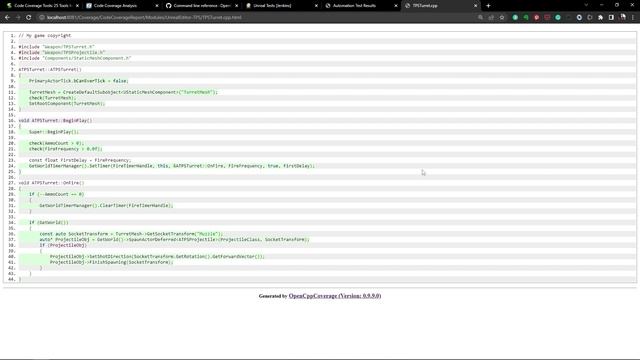The width and height of the screenshot is (640, 360).
Task: Go back to the previous page
Action: click(7, 18)
